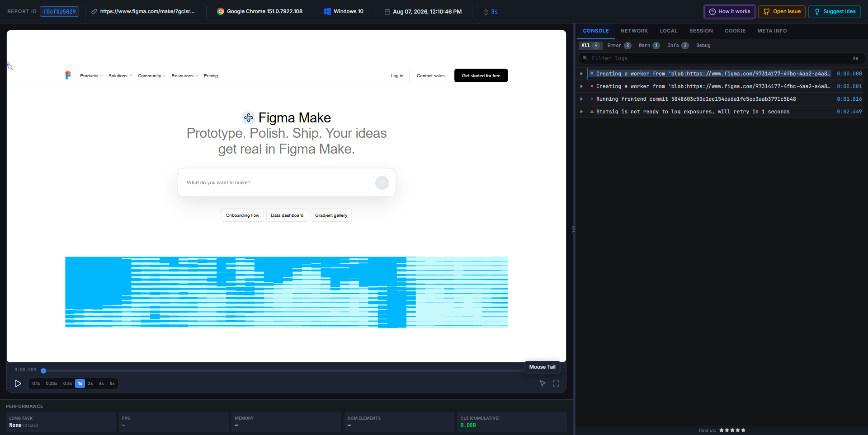
Task: Toggle the Aa case-sensitive filter
Action: click(x=855, y=58)
